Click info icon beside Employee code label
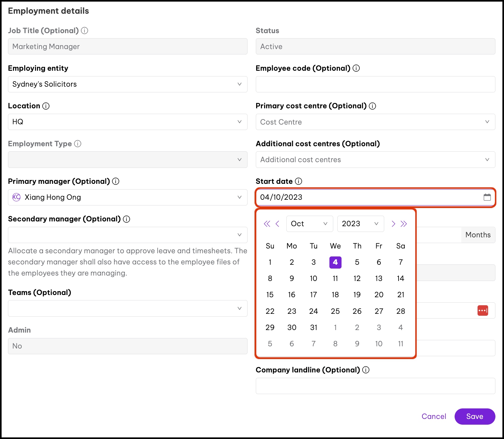504x439 pixels. click(x=356, y=68)
